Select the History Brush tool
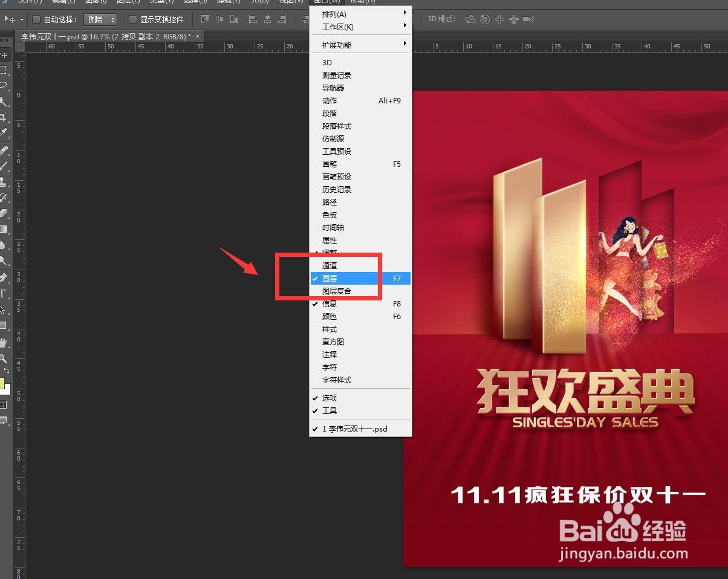Viewport: 728px width, 579px height. tap(4, 198)
